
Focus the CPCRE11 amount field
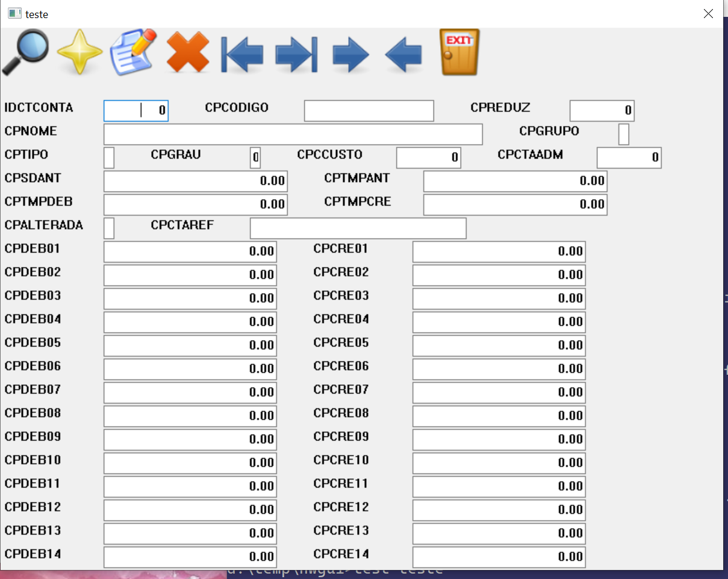point(499,487)
